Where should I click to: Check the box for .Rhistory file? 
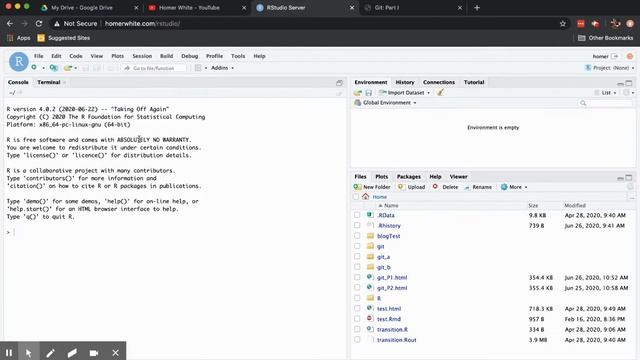357,225
